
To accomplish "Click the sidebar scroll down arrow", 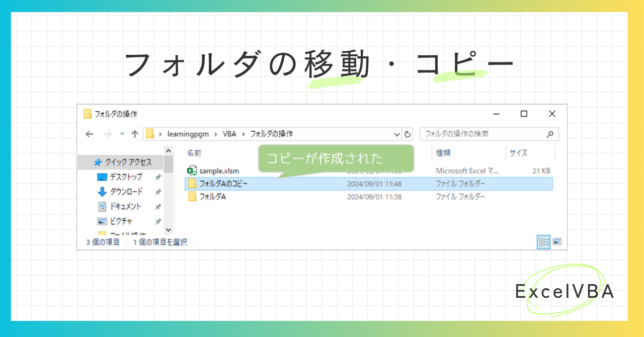I will point(169,230).
